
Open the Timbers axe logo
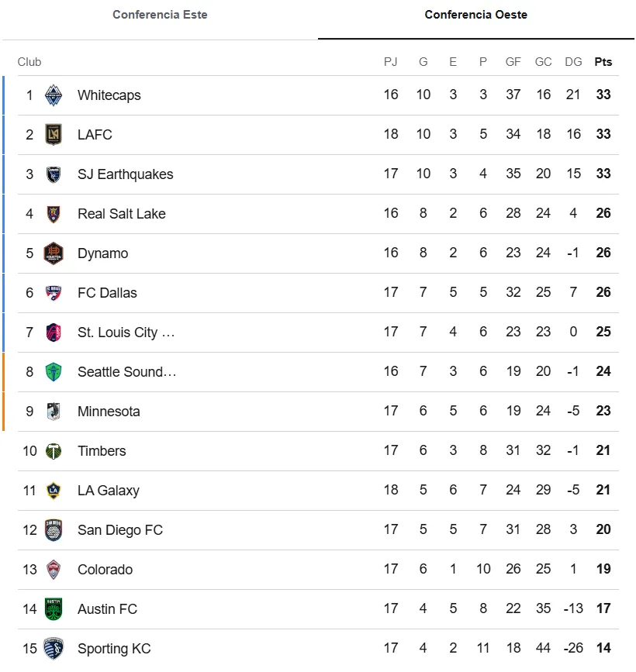[54, 451]
